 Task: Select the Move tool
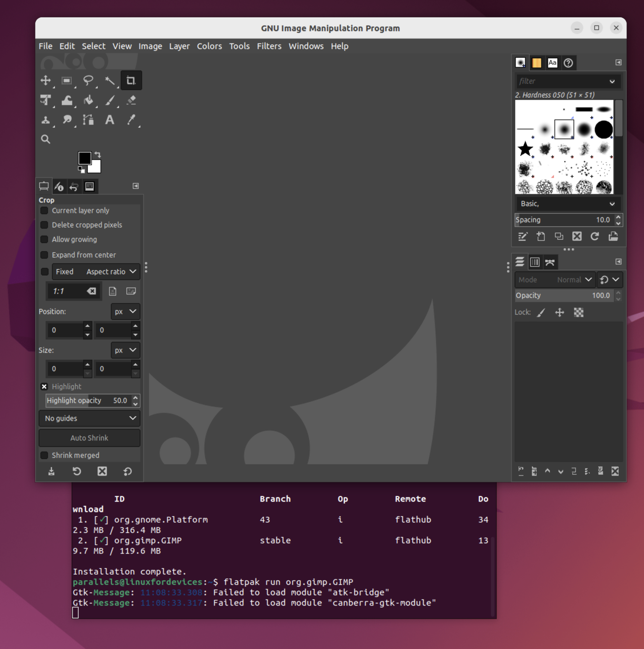click(46, 80)
